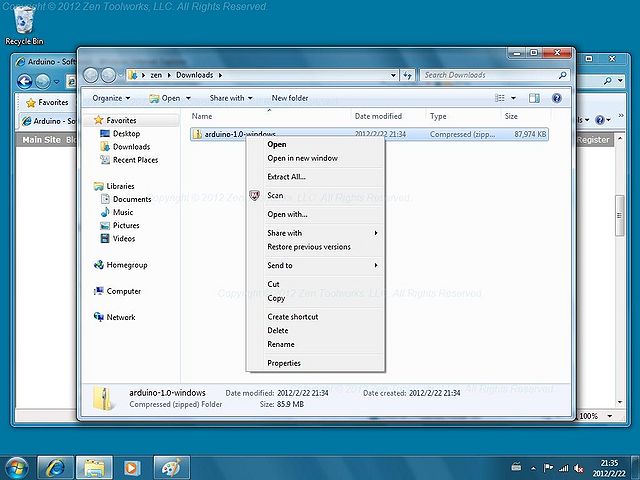640x480 pixels.
Task: Click the muted speaker volume tray icon
Action: tap(579, 468)
